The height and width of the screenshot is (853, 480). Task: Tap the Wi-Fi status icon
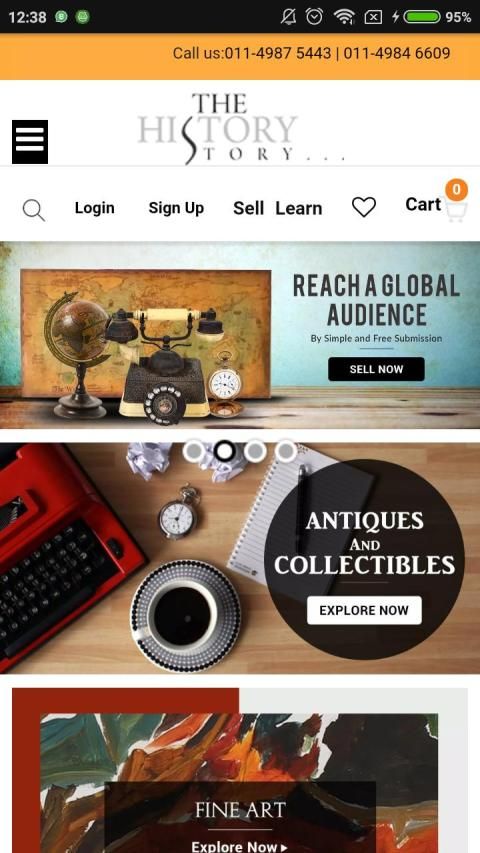(344, 17)
